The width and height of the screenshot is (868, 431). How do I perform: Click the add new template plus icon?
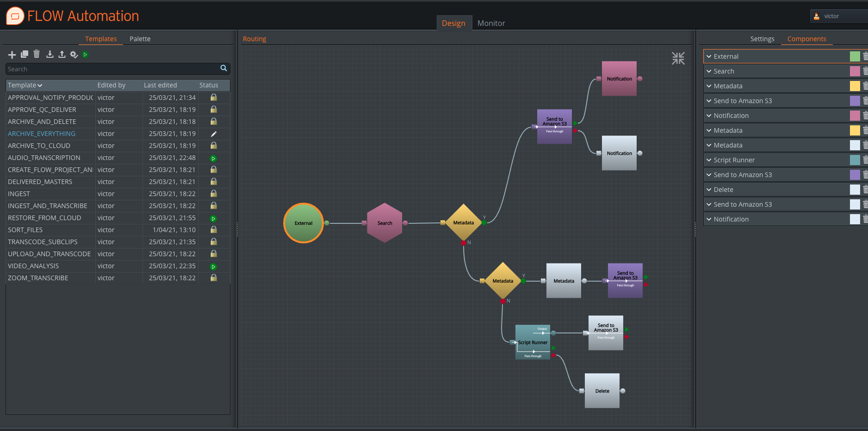click(x=12, y=55)
